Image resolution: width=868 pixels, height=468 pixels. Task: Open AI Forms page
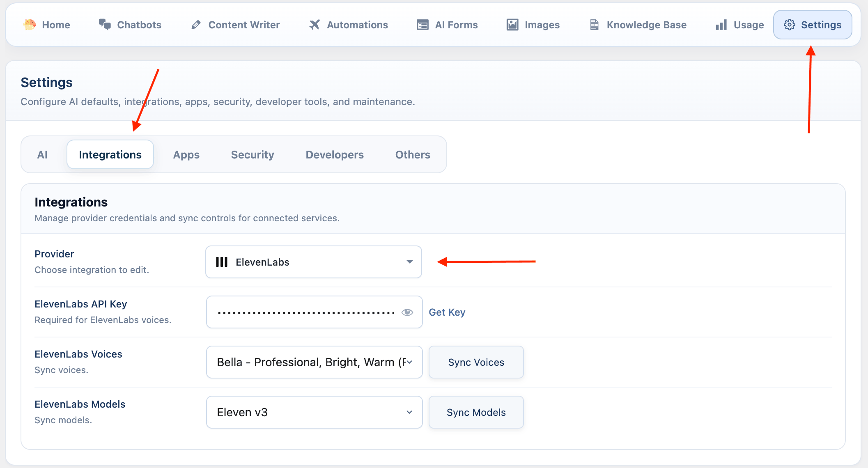point(447,25)
